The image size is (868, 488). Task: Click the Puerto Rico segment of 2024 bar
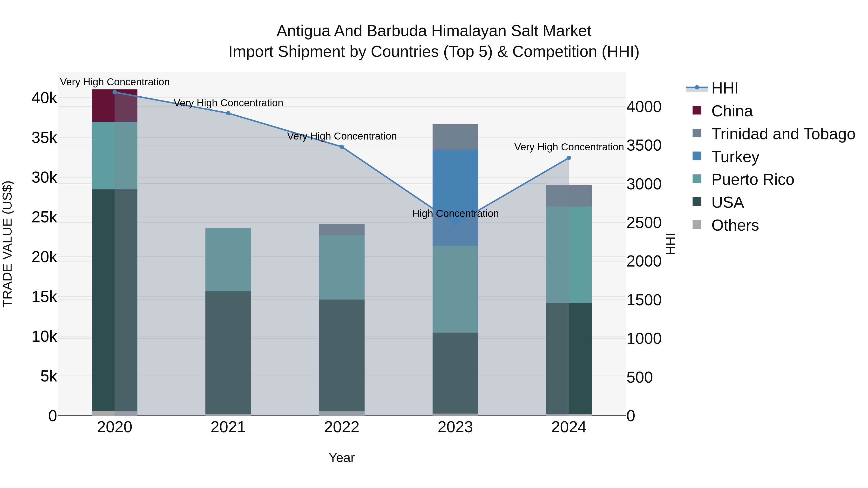569,255
